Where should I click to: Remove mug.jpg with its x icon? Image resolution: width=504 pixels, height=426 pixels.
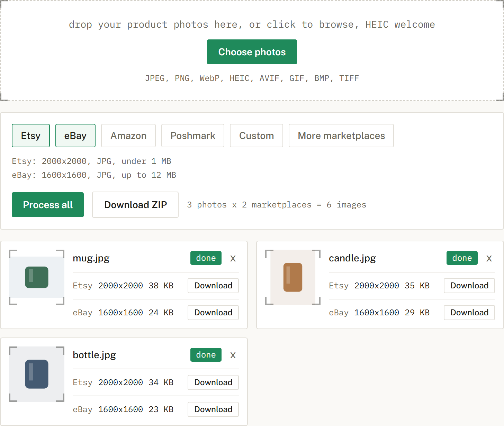click(x=233, y=258)
